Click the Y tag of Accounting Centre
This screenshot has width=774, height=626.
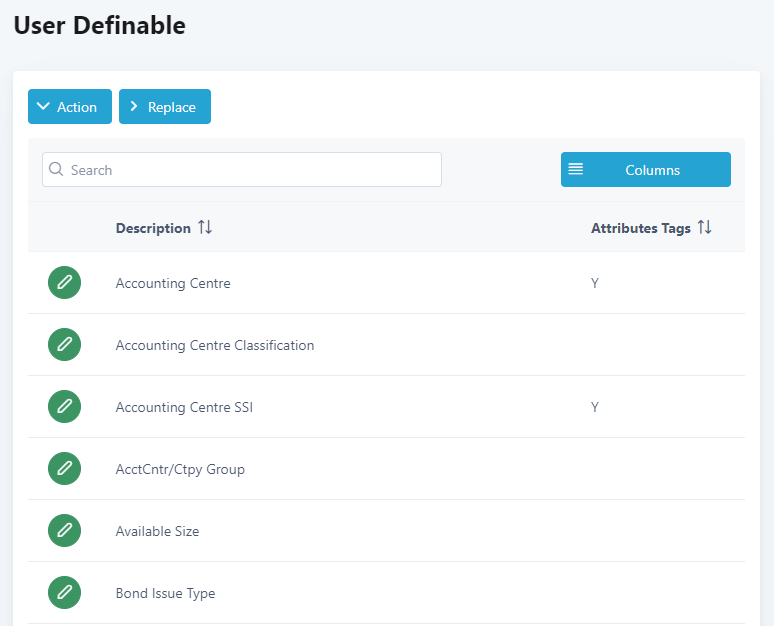click(595, 283)
